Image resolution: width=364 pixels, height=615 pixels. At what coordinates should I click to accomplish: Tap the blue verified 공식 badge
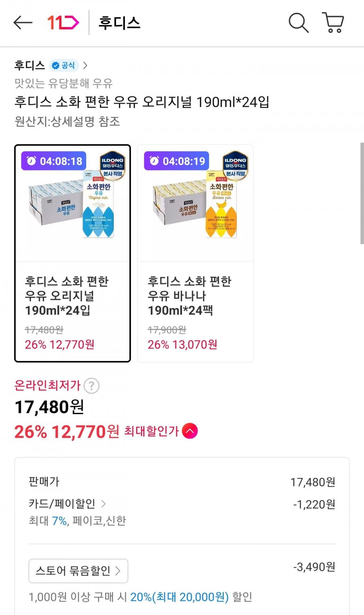(64, 66)
